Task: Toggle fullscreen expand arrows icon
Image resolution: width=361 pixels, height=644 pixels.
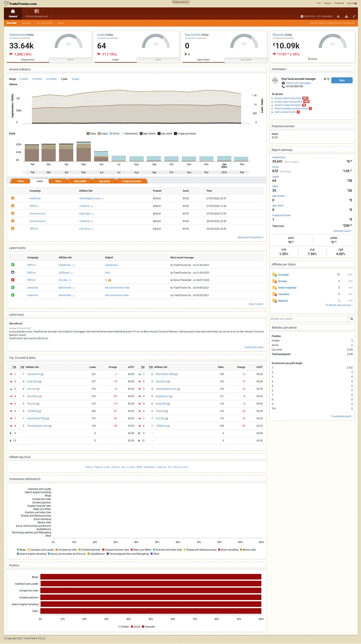Action: [x=354, y=16]
